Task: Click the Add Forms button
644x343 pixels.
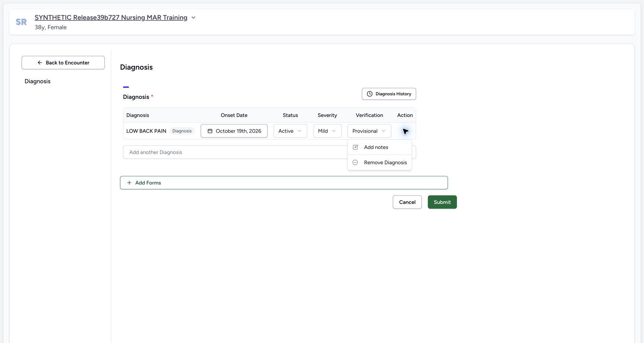Action: 284,183
